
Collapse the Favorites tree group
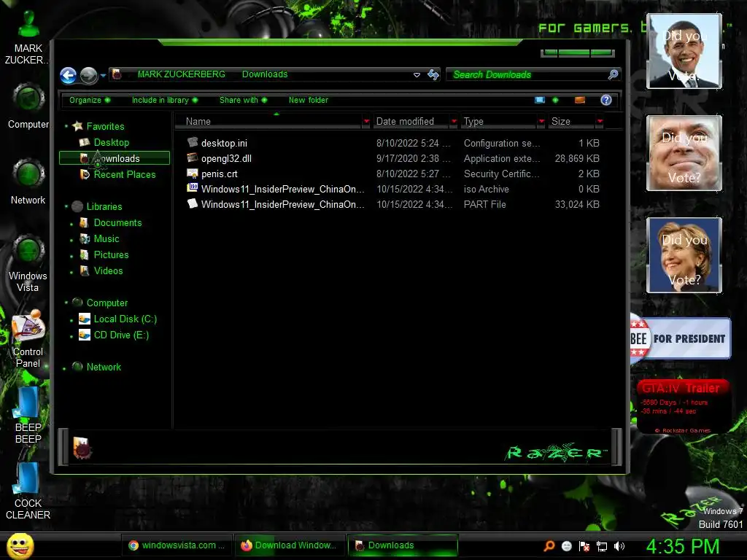click(x=66, y=126)
